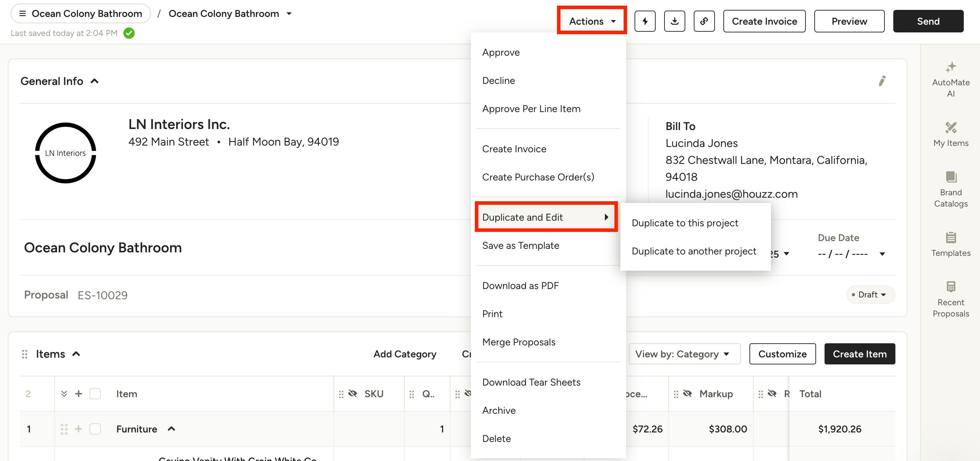The image size is (980, 461).
Task: Click the copy link icon button
Action: [x=704, y=21]
